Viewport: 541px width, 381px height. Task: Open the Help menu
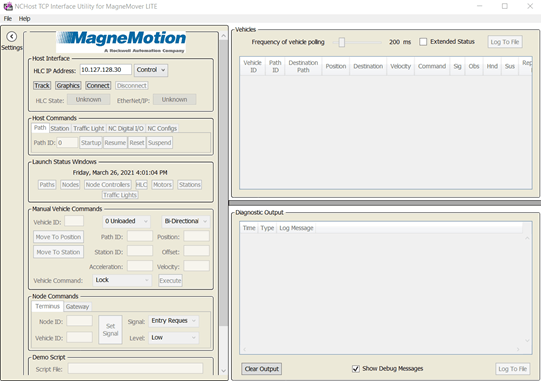coord(24,19)
